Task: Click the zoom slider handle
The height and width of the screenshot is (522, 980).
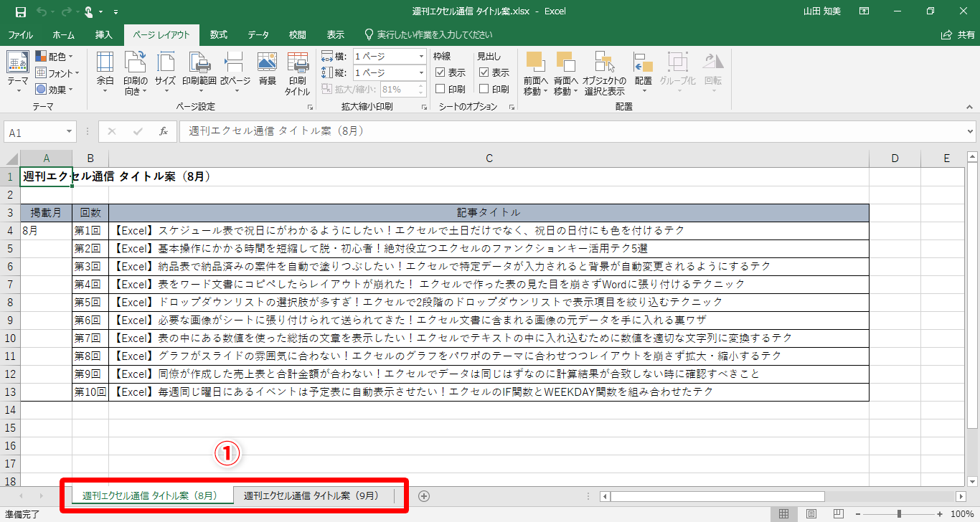Action: point(899,514)
